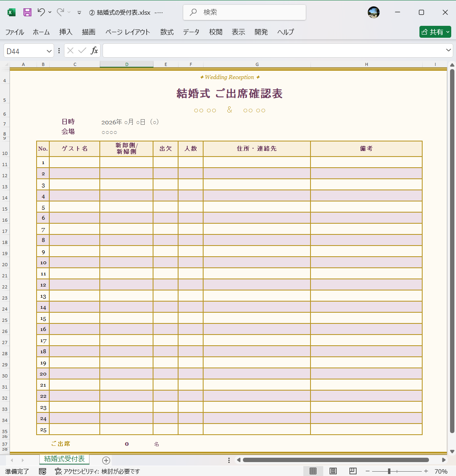This screenshot has width=456, height=476.
Task: Open the Undo dropdown arrow
Action: click(50, 12)
